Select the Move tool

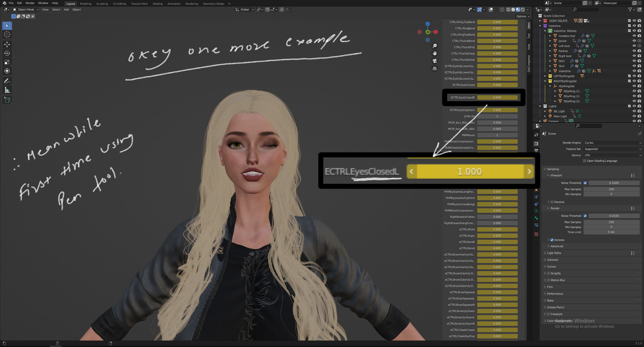[x=7, y=44]
